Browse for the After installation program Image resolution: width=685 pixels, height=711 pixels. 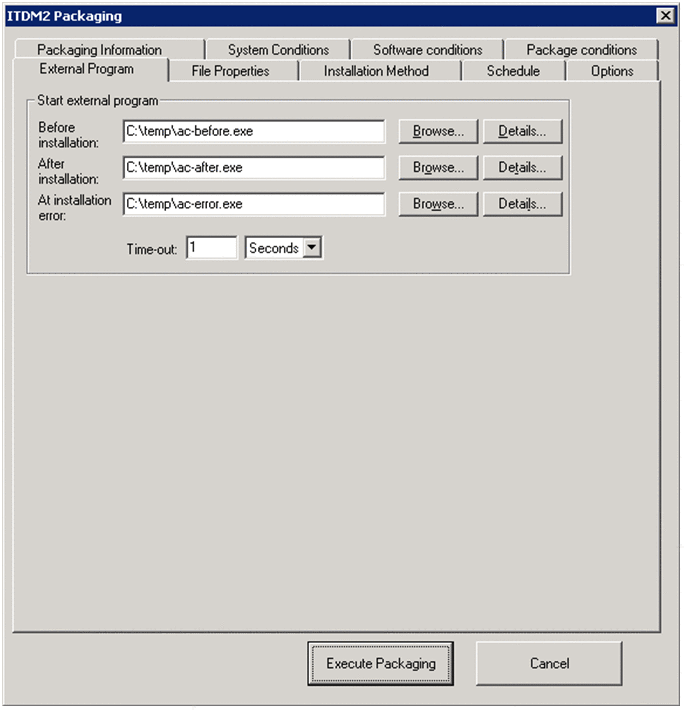pyautogui.click(x=438, y=168)
